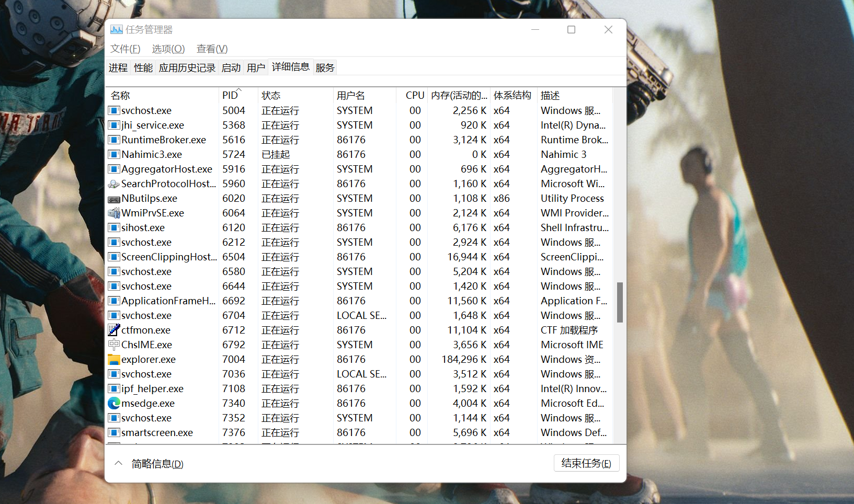This screenshot has height=504, width=854.
Task: Maximize the Task Manager window
Action: (571, 30)
